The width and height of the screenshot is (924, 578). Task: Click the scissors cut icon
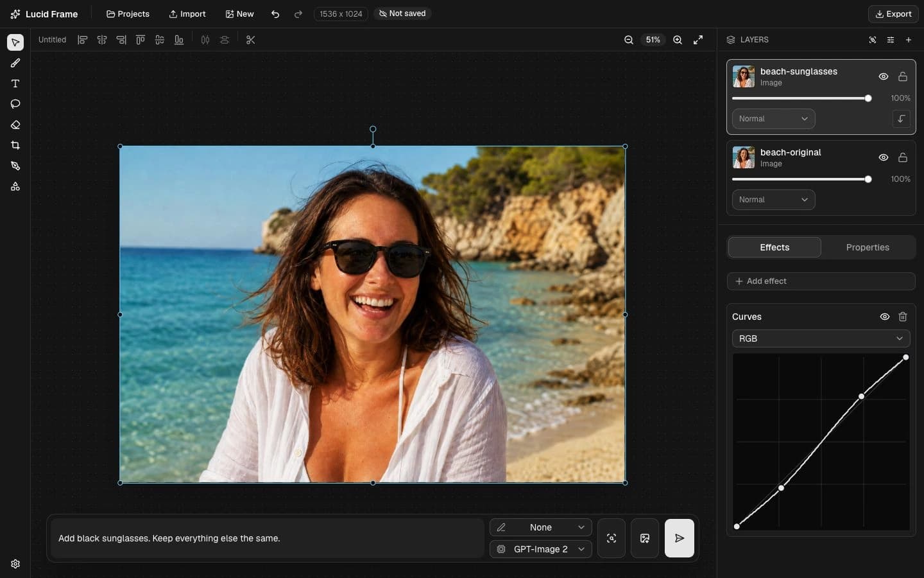pos(251,40)
